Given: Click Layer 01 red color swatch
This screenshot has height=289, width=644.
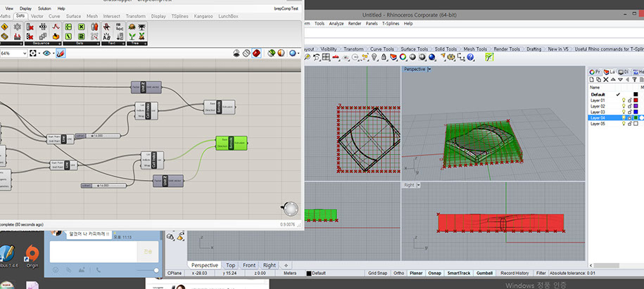Looking at the screenshot, I should (636, 100).
